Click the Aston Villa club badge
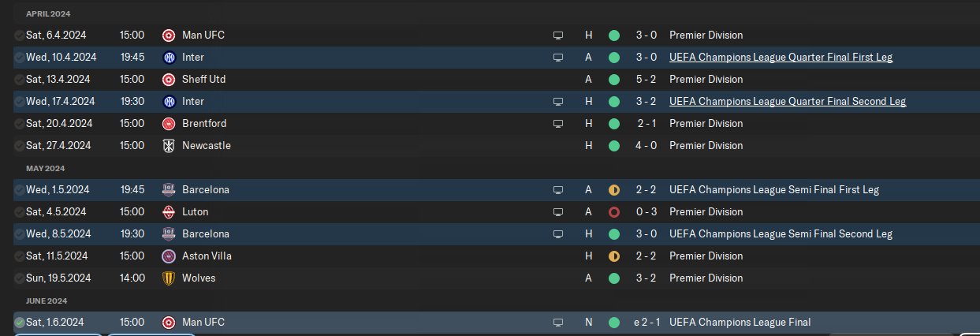980x336 pixels. point(168,256)
